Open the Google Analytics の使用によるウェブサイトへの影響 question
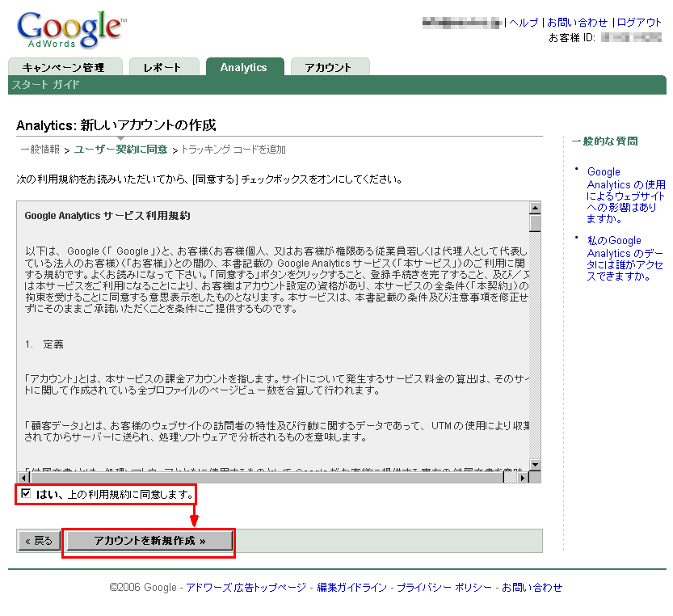Image resolution: width=673 pixels, height=616 pixels. click(626, 195)
